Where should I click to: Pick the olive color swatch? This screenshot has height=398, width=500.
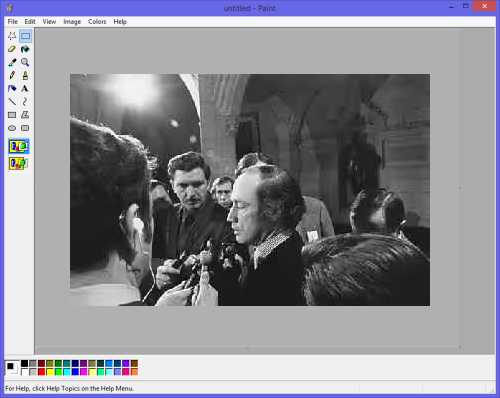[x=50, y=363]
